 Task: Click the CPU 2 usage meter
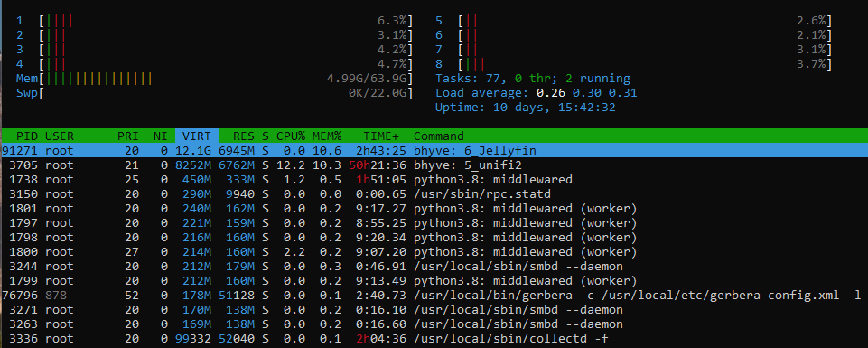[215, 35]
